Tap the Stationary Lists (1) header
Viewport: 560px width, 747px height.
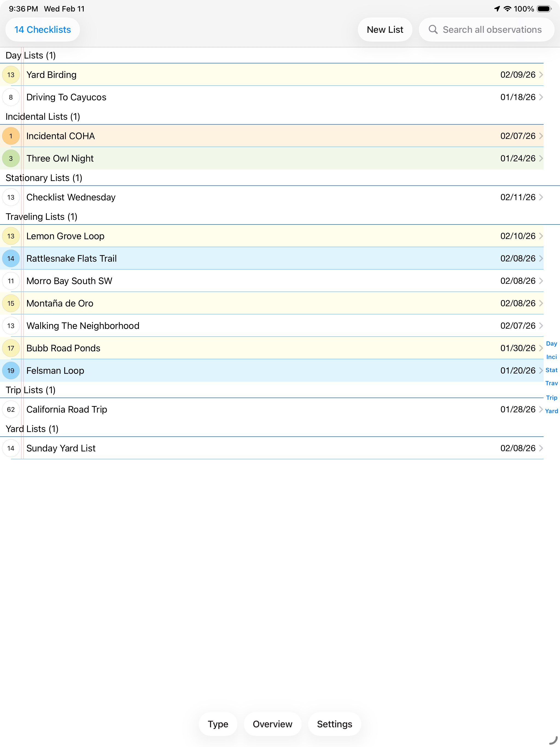[44, 178]
